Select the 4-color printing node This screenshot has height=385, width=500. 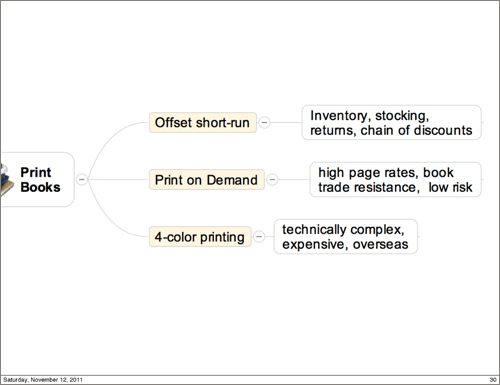click(x=200, y=237)
